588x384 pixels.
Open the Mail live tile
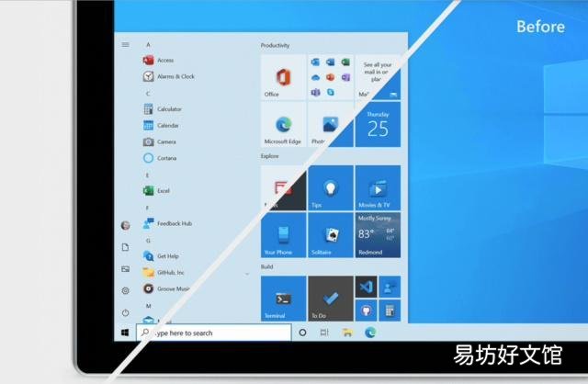[378, 77]
